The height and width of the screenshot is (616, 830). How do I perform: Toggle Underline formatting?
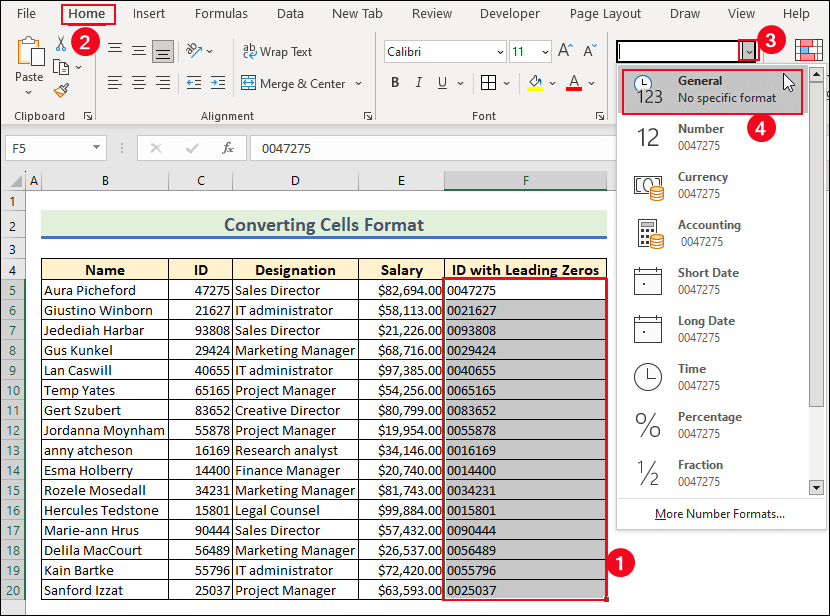442,83
